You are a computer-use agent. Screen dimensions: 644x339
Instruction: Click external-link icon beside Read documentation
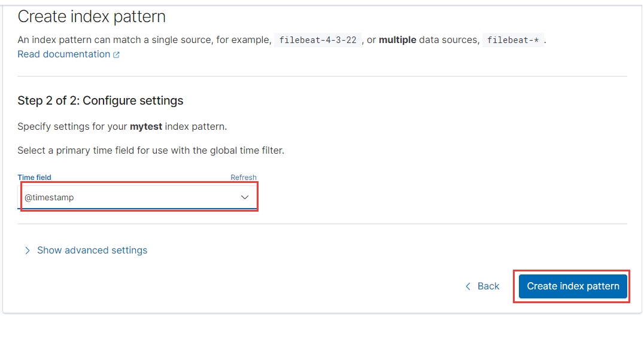pyautogui.click(x=116, y=55)
